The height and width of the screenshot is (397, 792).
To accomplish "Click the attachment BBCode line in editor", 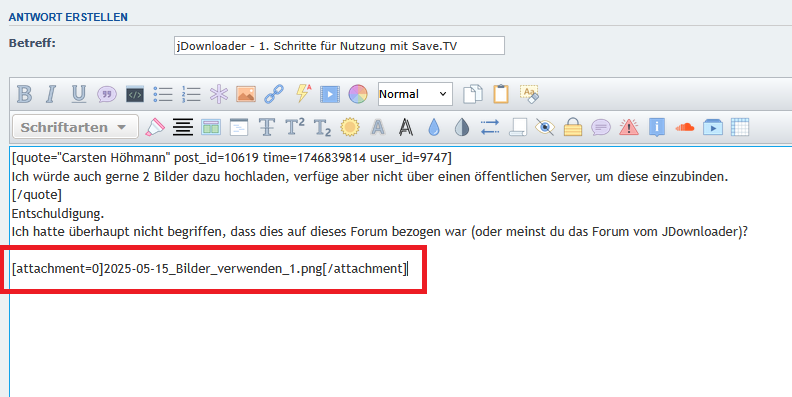I will pos(210,268).
